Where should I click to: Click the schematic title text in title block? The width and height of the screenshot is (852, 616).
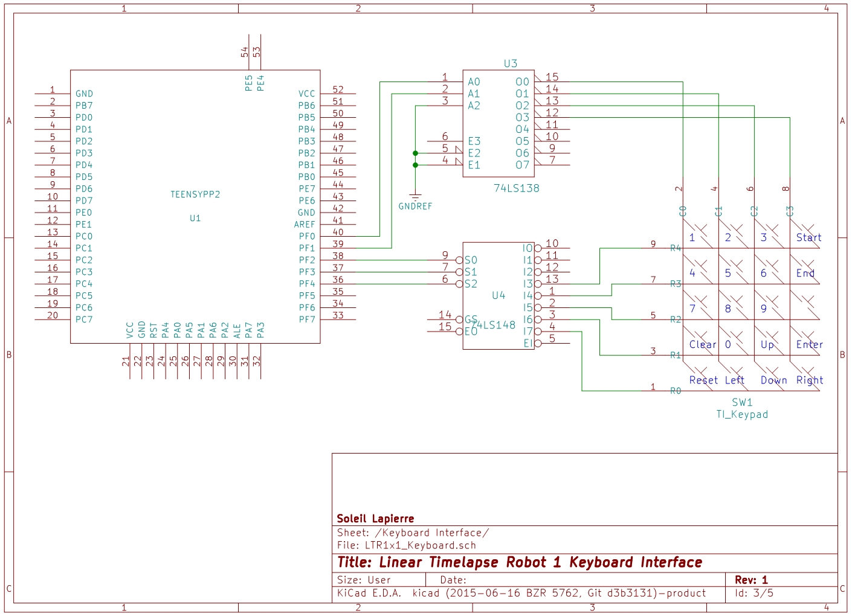[x=519, y=562]
